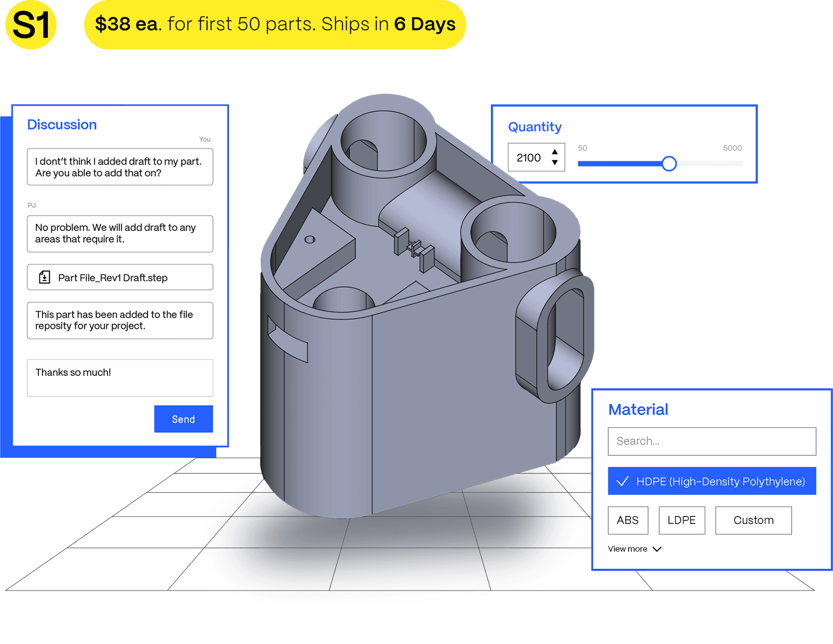
Task: Click the checkmark on the HDPE option
Action: tap(623, 481)
